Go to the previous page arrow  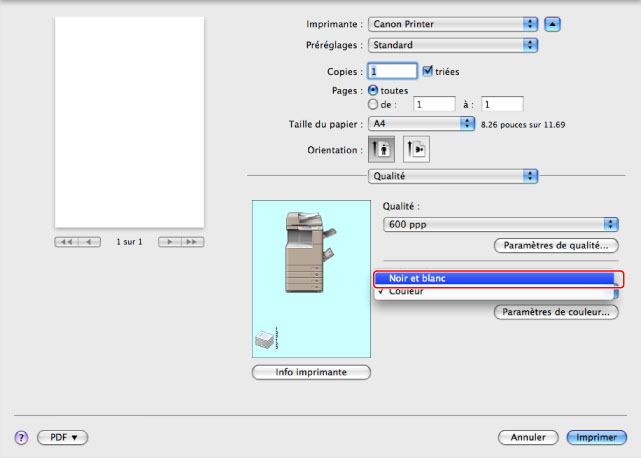point(90,242)
